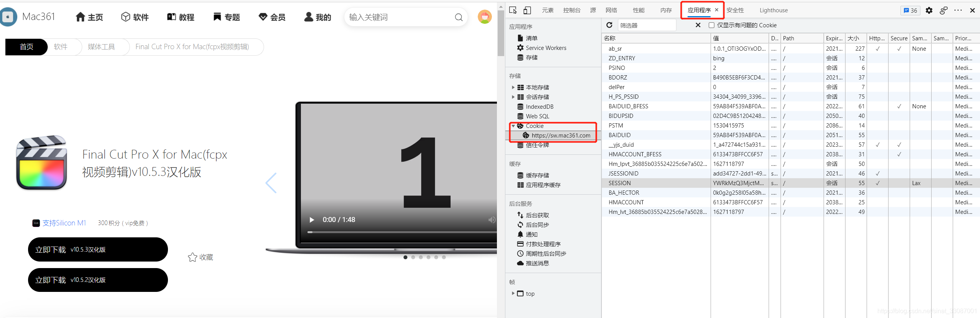Image resolution: width=980 pixels, height=318 pixels.
Task: Click the video progress bar
Action: [x=402, y=232]
